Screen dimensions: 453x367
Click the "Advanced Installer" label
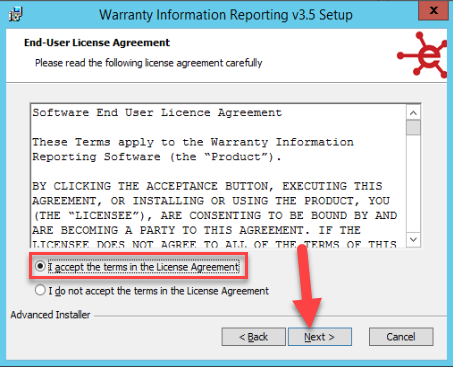point(50,315)
